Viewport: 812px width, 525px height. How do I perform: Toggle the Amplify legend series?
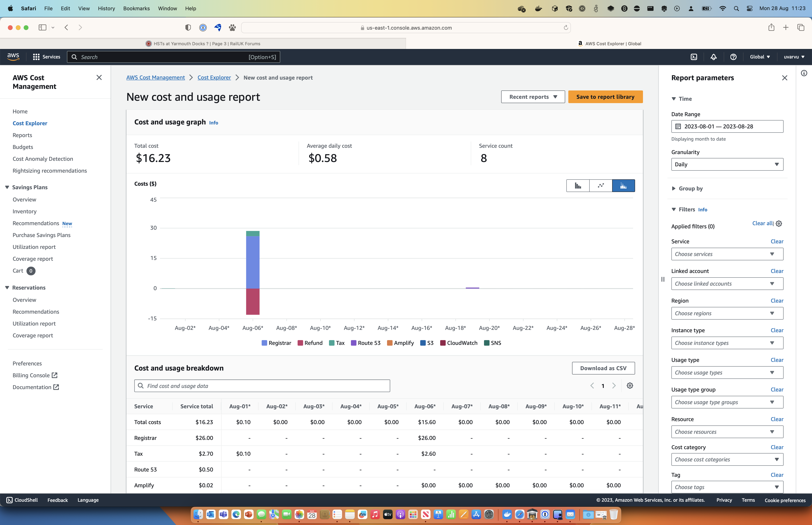(400, 343)
